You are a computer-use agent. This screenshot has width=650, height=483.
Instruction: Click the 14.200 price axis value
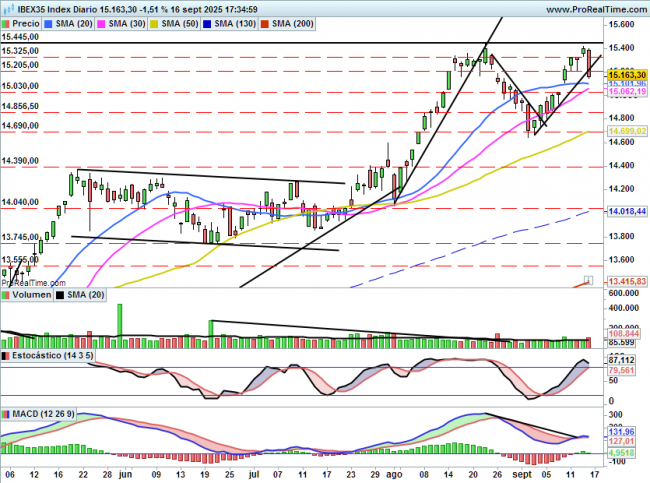pos(621,189)
